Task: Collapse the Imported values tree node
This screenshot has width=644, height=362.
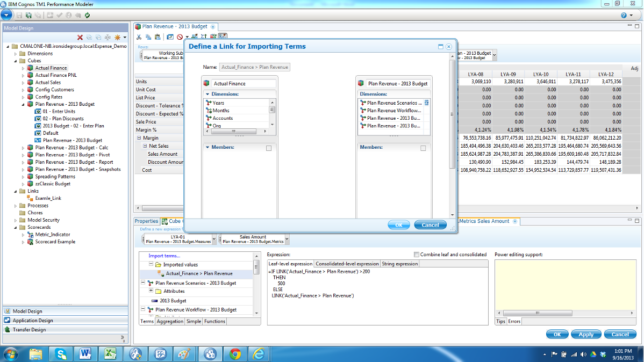Action: [x=151, y=265]
